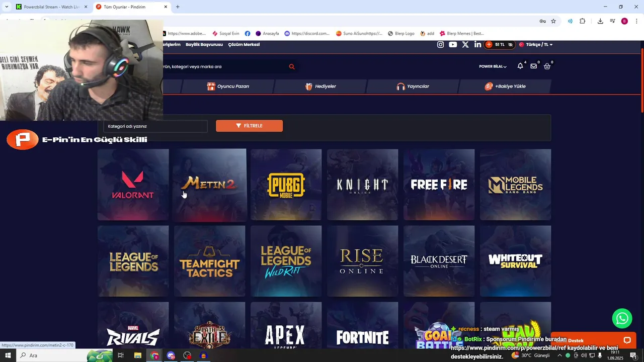The width and height of the screenshot is (644, 362).
Task: Open the Fortnite card
Action: (363, 325)
